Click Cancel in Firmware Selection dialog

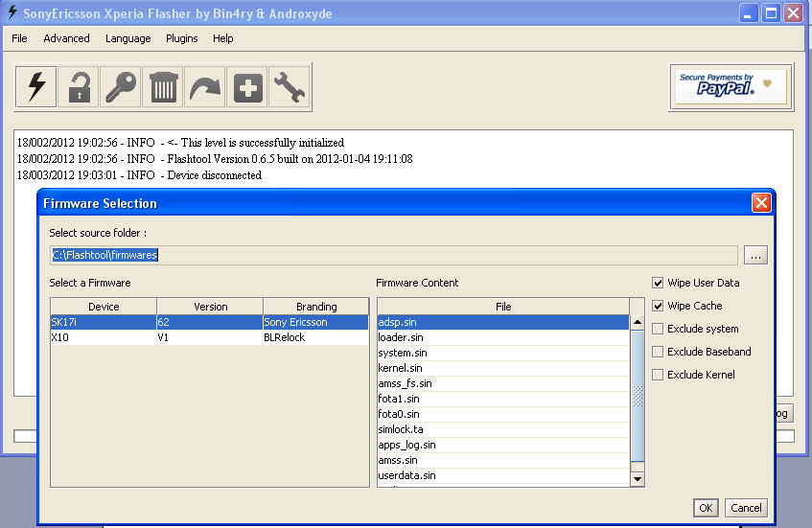[x=746, y=508]
